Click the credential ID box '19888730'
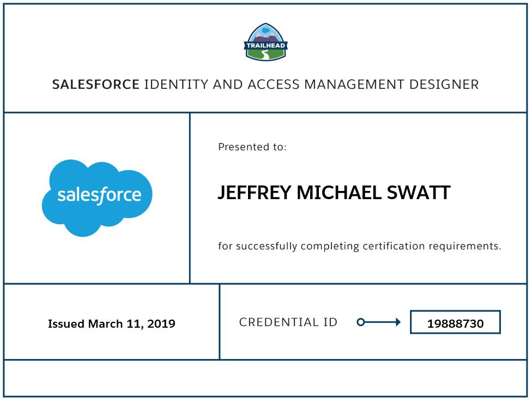Viewport: 532px width, 401px height. [455, 322]
